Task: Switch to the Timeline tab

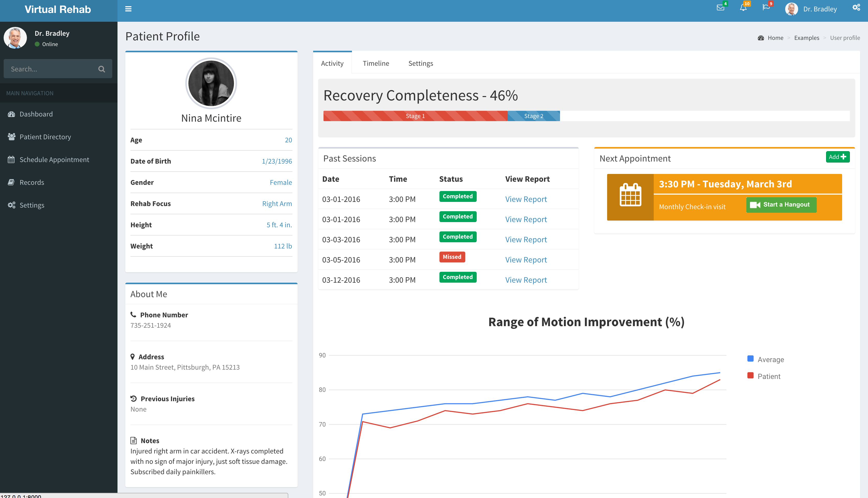Action: tap(376, 63)
